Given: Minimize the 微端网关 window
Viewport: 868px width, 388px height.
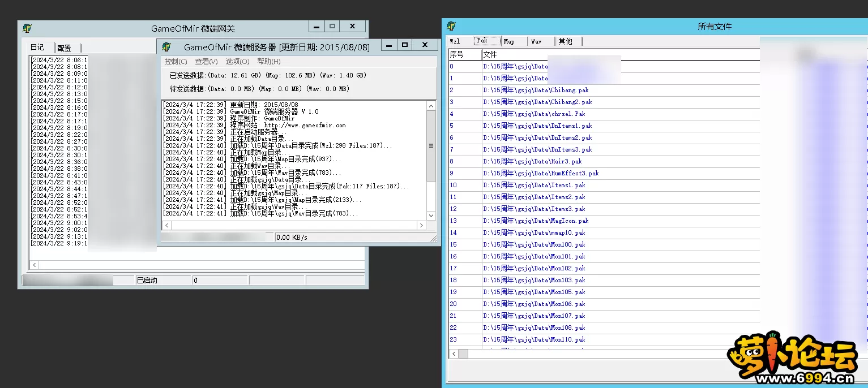Looking at the screenshot, I should [x=317, y=27].
